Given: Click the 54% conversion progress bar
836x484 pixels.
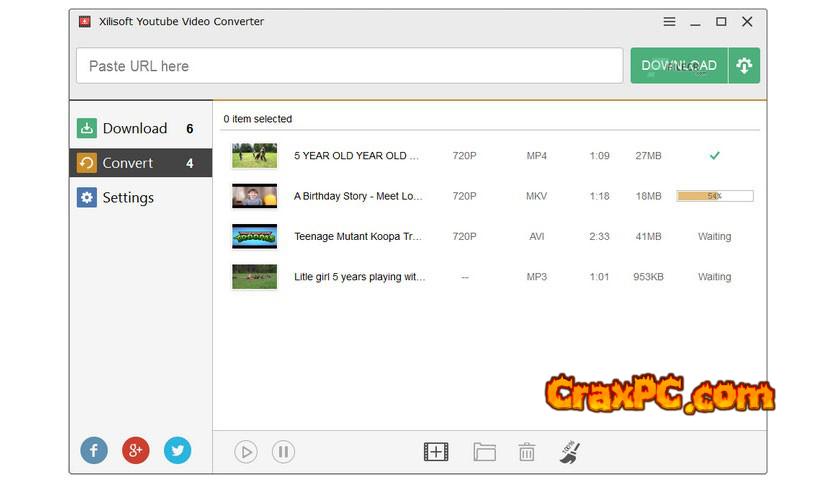Looking at the screenshot, I should point(715,196).
